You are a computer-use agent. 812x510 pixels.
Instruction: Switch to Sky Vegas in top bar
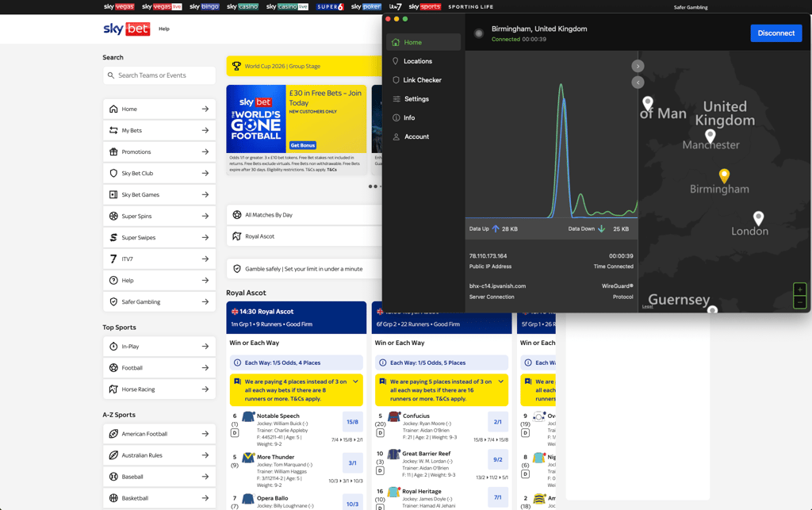[119, 6]
